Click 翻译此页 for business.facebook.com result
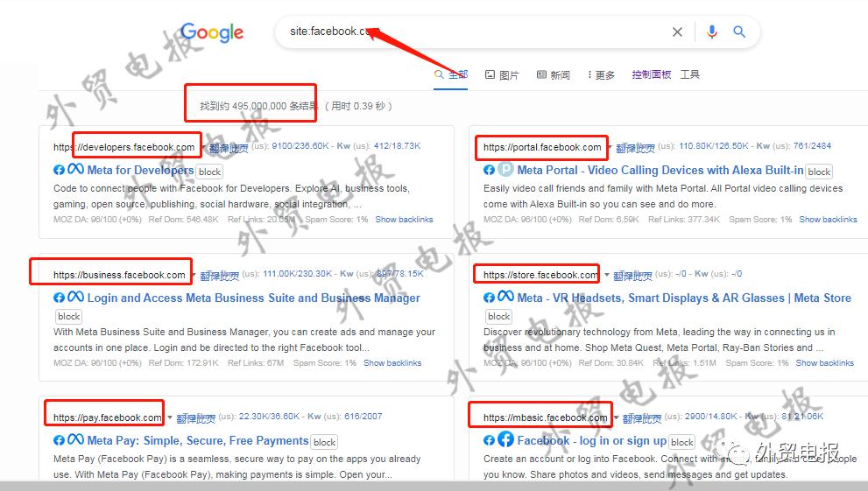This screenshot has height=491, width=868. [x=219, y=276]
